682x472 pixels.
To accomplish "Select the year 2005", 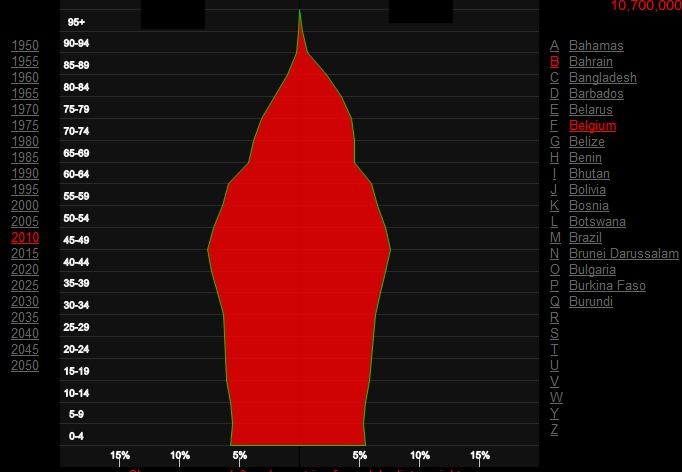I will [x=25, y=221].
